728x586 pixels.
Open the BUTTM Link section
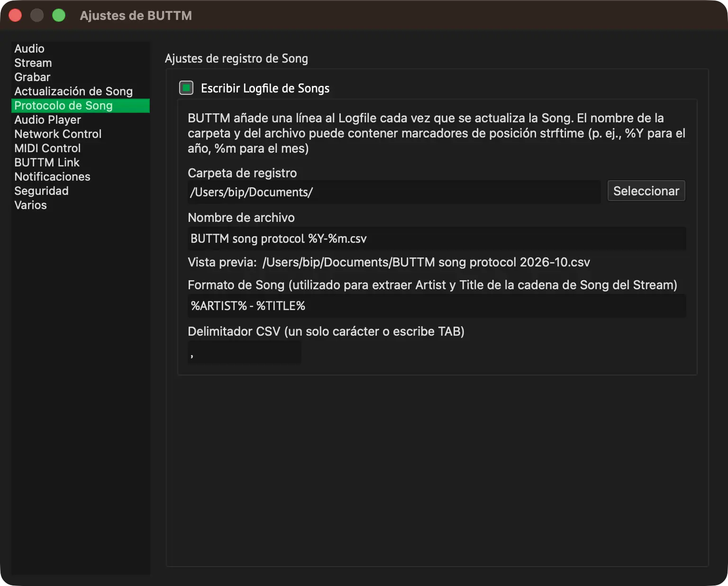pyautogui.click(x=81, y=163)
